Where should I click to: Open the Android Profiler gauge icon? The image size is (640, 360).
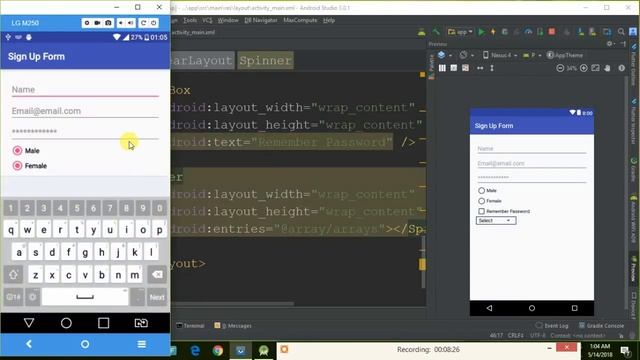click(x=528, y=32)
